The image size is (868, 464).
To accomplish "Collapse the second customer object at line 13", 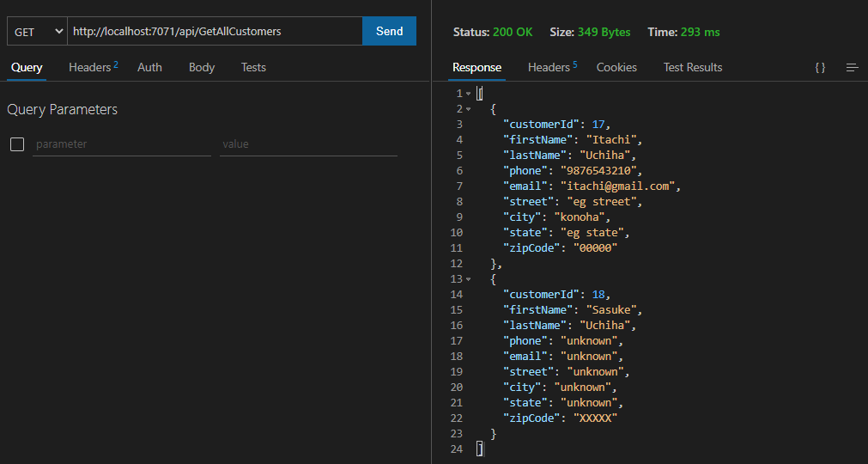I will coord(468,279).
